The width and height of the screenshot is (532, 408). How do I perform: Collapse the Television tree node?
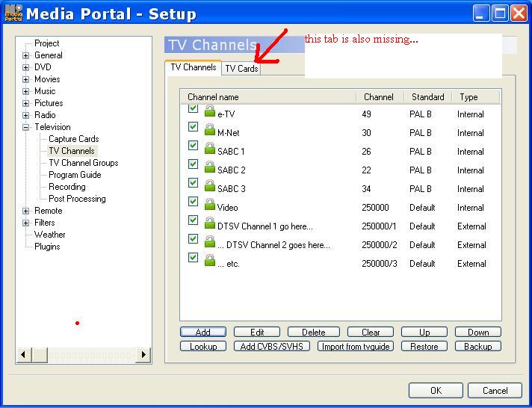[26, 127]
